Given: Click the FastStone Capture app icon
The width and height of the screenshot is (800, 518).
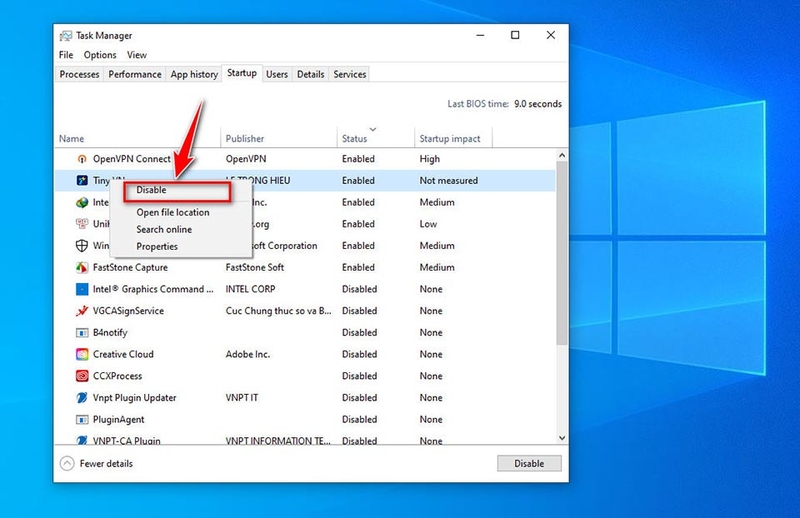Looking at the screenshot, I should [83, 268].
